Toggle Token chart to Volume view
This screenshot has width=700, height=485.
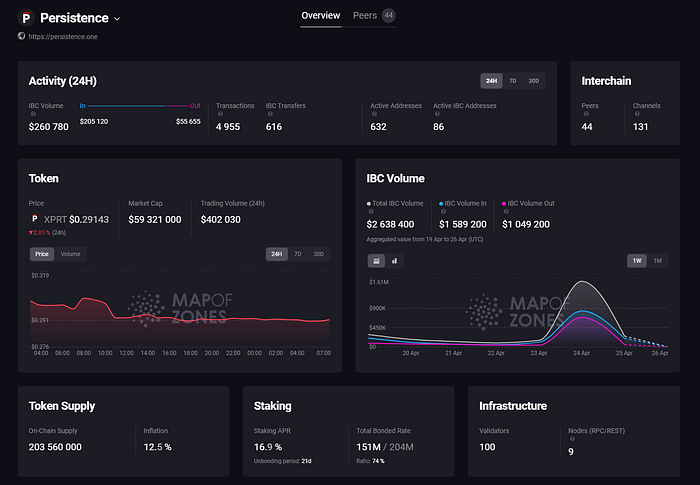pyautogui.click(x=71, y=254)
